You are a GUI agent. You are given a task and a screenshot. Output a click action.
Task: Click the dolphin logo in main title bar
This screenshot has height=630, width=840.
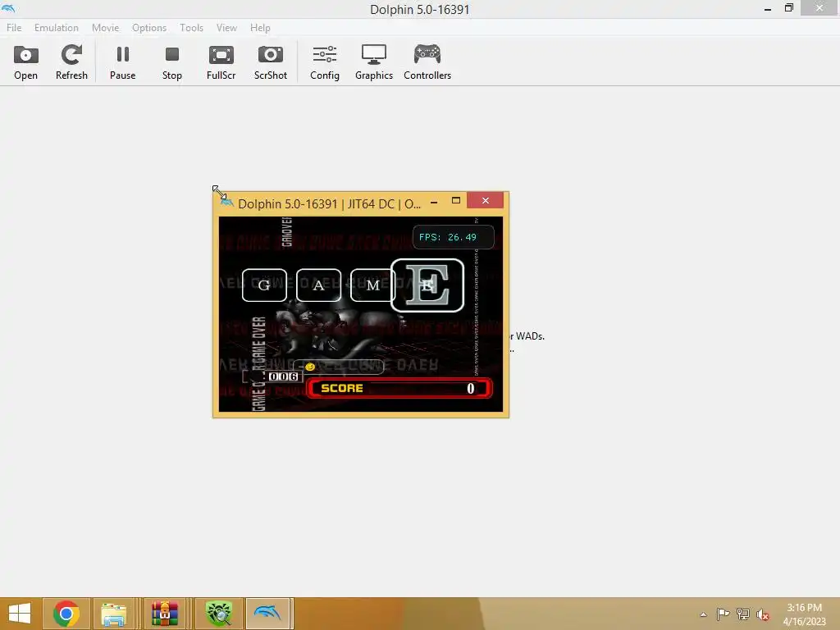8,8
